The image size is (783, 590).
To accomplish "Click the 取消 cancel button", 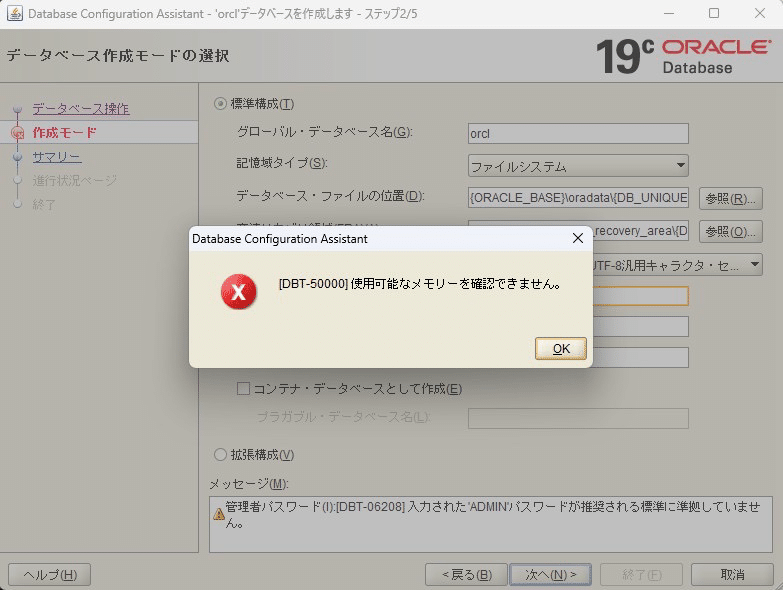I will click(732, 575).
